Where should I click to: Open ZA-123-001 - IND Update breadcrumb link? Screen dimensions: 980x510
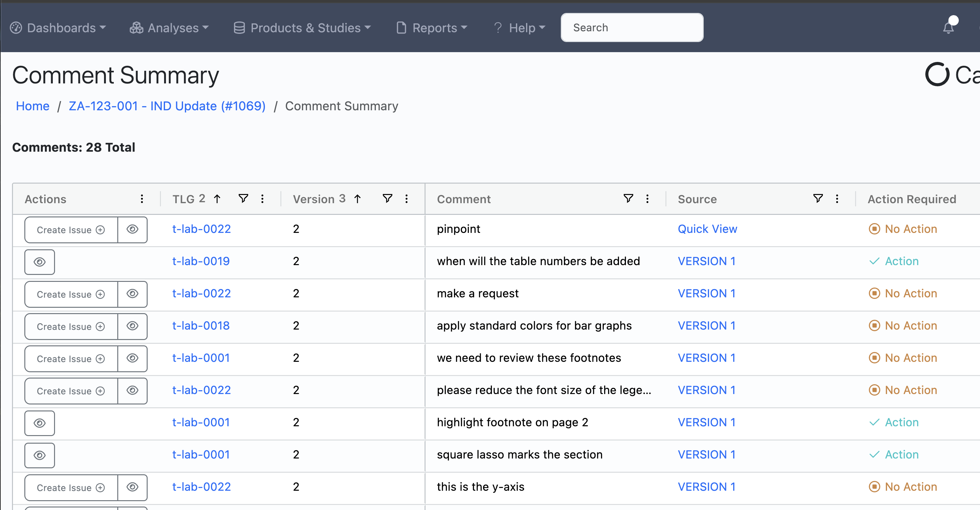click(x=167, y=106)
